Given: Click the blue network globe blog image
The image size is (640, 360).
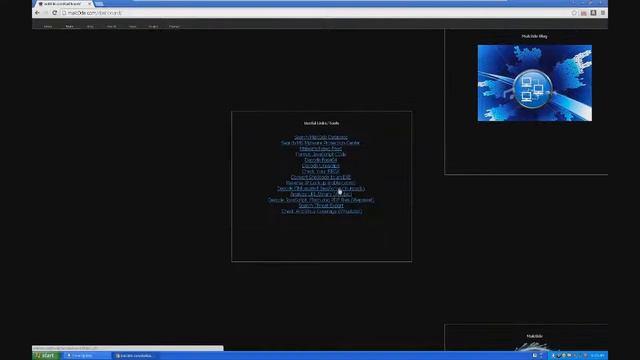Looking at the screenshot, I should coord(535,83).
